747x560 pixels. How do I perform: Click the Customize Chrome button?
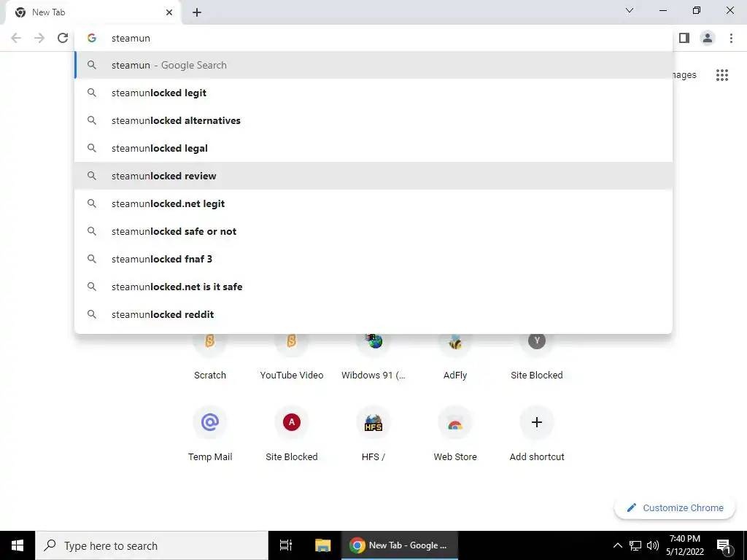pos(675,507)
